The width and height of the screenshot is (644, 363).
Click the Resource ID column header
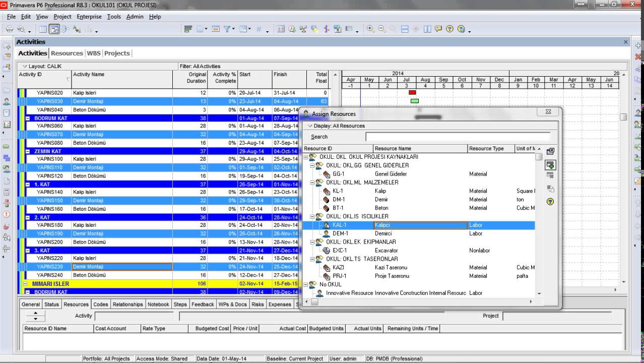click(x=338, y=149)
